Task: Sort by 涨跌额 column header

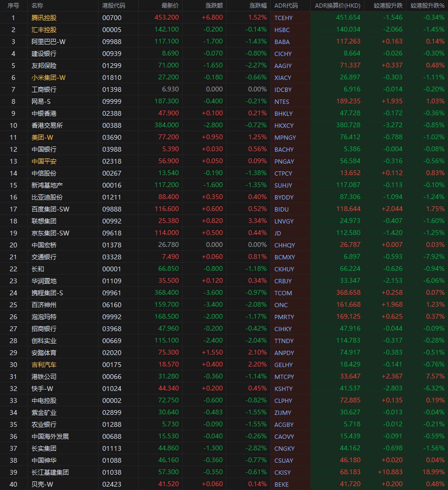Action: 214,6
